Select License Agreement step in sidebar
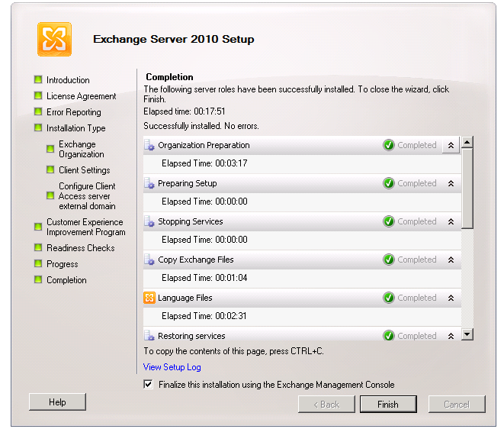Image resolution: width=504 pixels, height=429 pixels. coord(82,96)
